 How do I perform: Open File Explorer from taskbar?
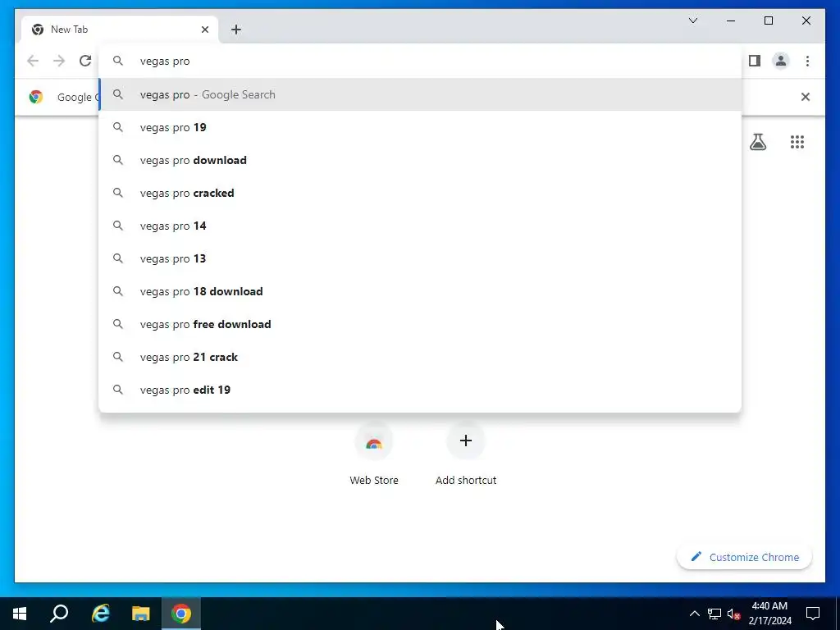click(141, 614)
